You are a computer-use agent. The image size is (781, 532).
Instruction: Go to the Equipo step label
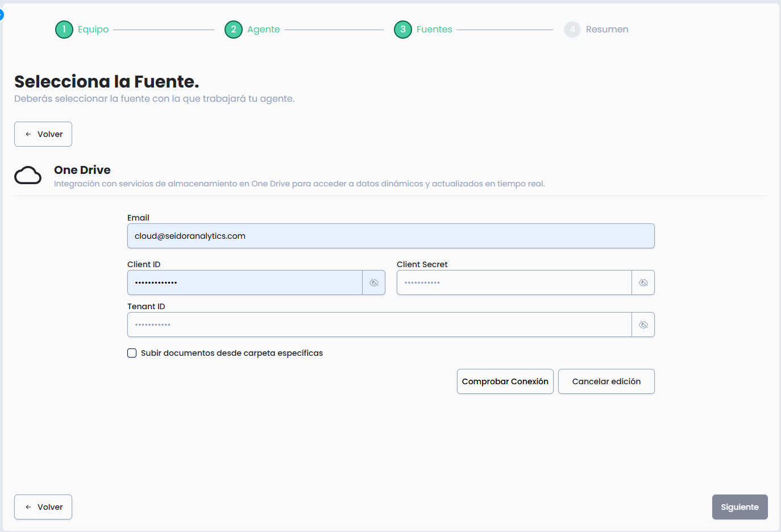click(93, 30)
